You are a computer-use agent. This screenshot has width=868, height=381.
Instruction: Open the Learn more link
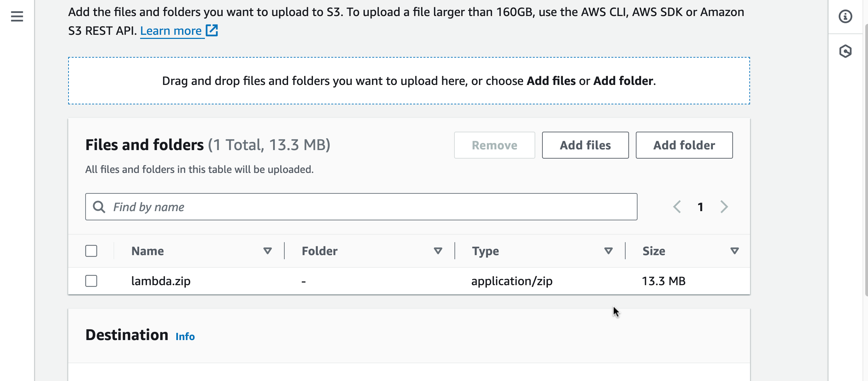tap(171, 31)
